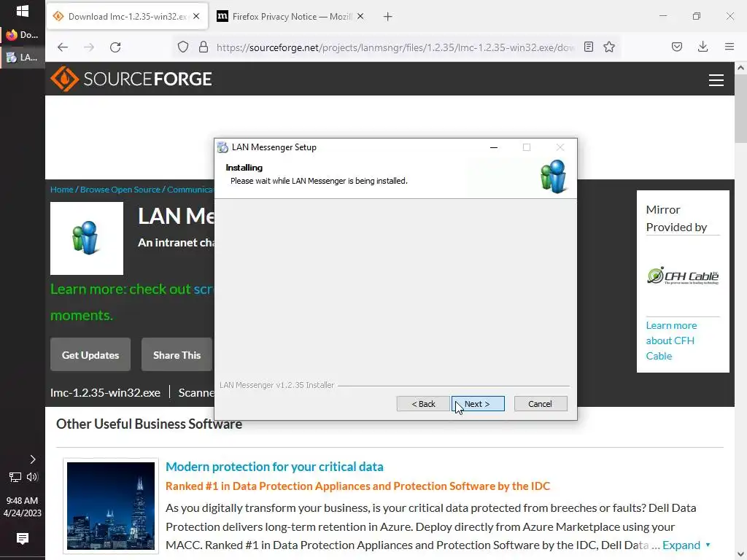Show hidden system tray icons chevron
The height and width of the screenshot is (560, 747).
click(32, 459)
